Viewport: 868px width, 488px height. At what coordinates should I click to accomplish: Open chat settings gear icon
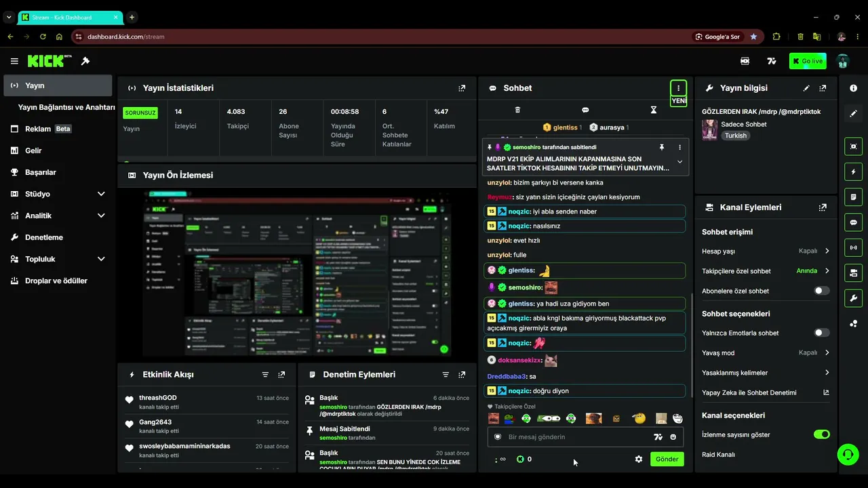click(638, 459)
